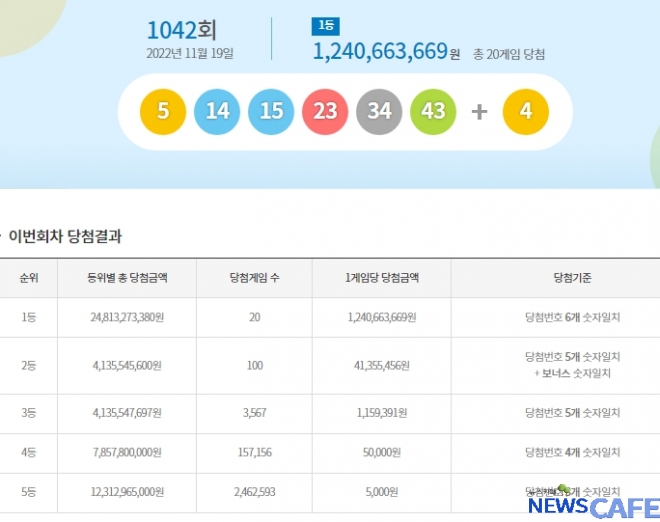This screenshot has height=522, width=660.
Task: Select the 등위별 총 당첨금액 column header
Action: tap(127, 277)
